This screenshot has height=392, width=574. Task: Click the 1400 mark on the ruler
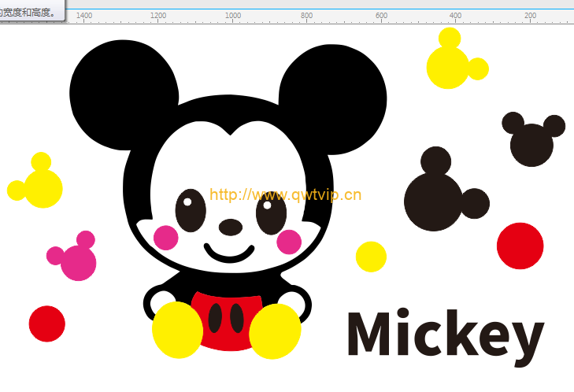click(84, 16)
